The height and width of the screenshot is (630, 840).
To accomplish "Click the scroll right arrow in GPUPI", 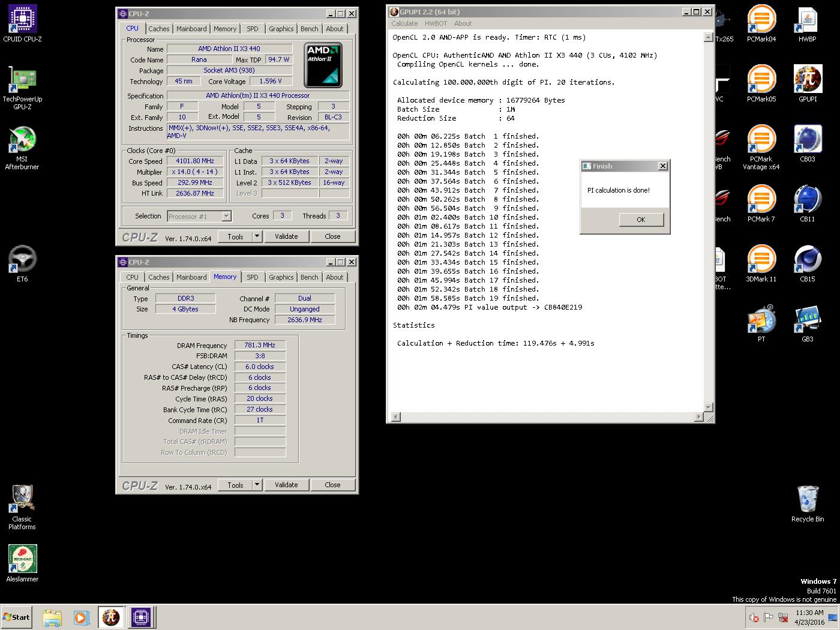I will (699, 417).
